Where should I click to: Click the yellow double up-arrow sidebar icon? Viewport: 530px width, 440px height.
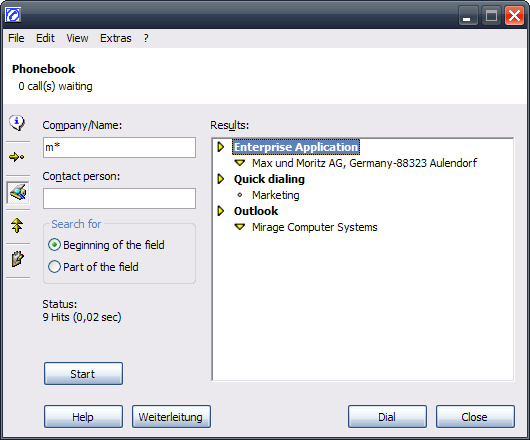click(17, 226)
